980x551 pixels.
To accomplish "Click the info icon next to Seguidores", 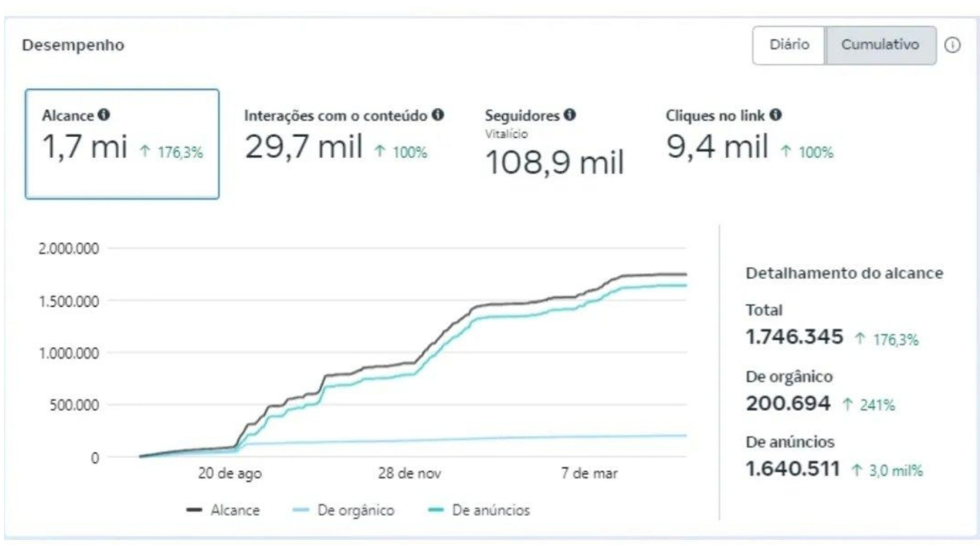I will 570,114.
